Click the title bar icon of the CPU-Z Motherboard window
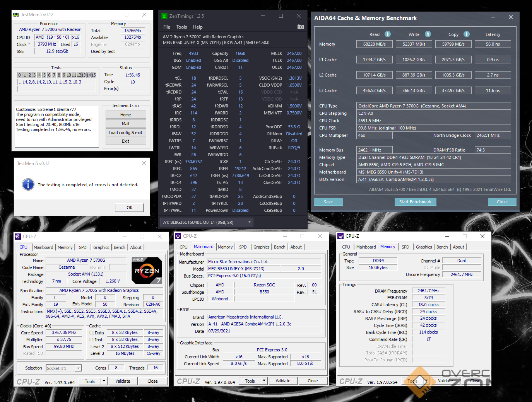Image resolution: width=532 pixels, height=402 pixels. (178, 236)
